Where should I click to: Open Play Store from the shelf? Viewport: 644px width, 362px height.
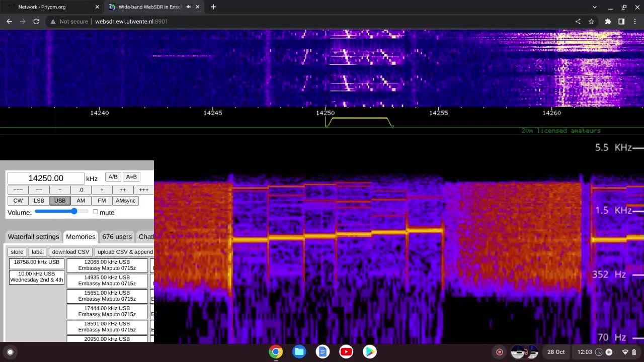pos(370,352)
